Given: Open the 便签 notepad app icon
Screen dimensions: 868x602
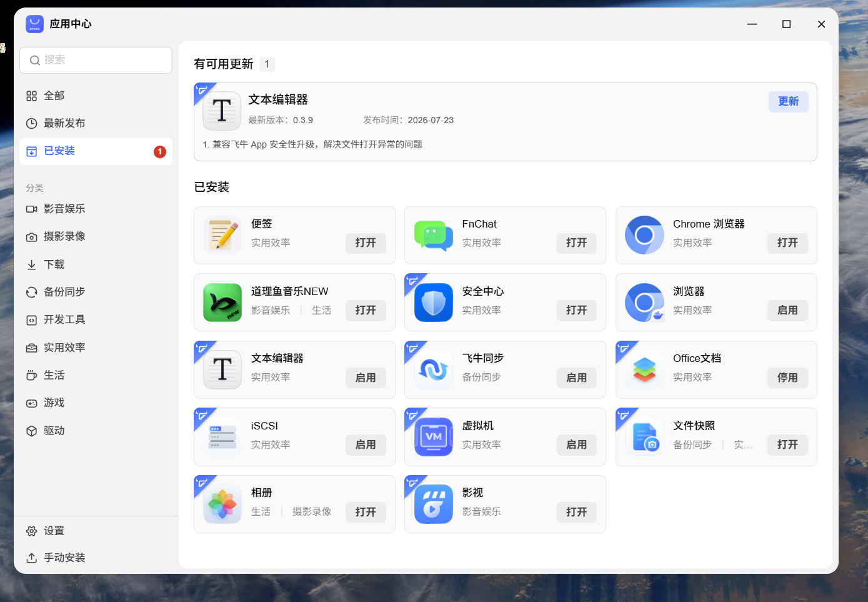Looking at the screenshot, I should point(222,235).
